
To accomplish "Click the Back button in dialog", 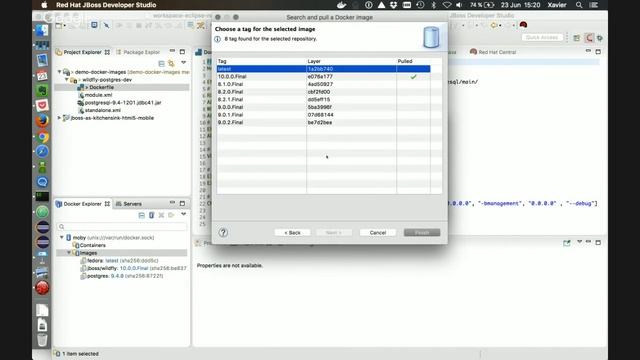I will coord(292,233).
